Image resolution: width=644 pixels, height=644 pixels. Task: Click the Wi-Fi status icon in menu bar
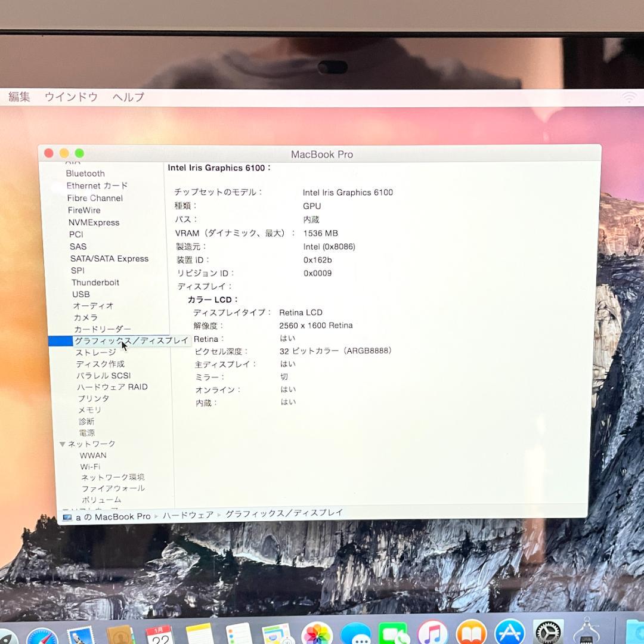(630, 97)
